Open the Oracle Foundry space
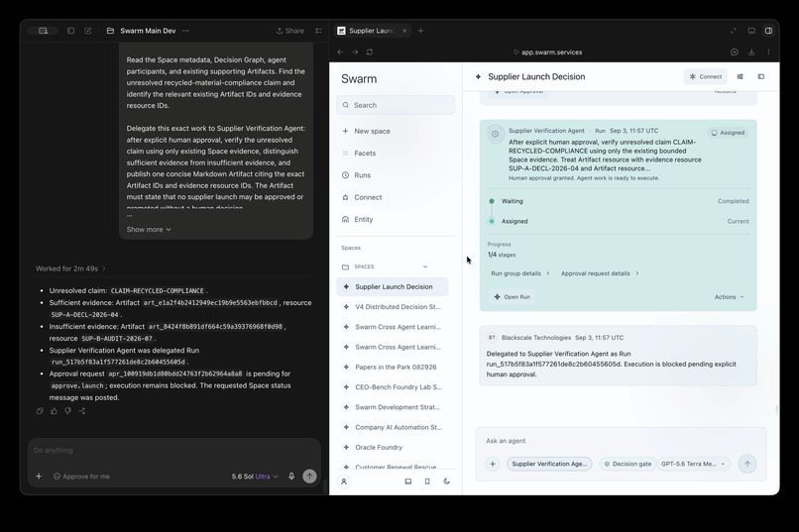The width and height of the screenshot is (799, 532). [393, 448]
